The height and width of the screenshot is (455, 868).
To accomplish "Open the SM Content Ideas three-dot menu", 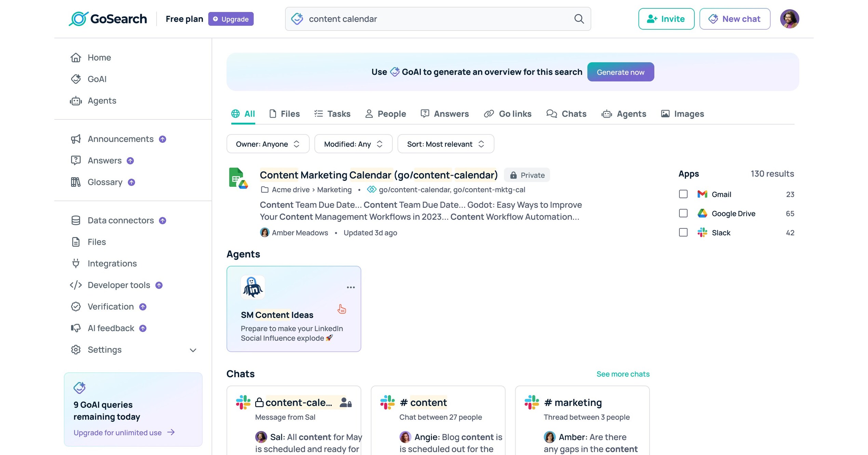I will tap(351, 287).
